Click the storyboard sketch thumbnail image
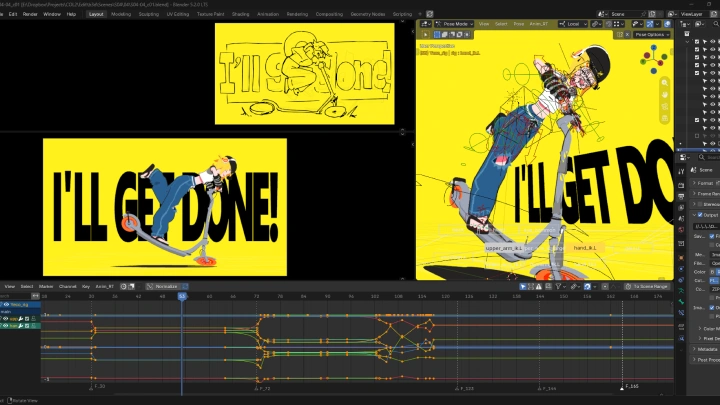The width and height of the screenshot is (720, 405). coord(304,73)
